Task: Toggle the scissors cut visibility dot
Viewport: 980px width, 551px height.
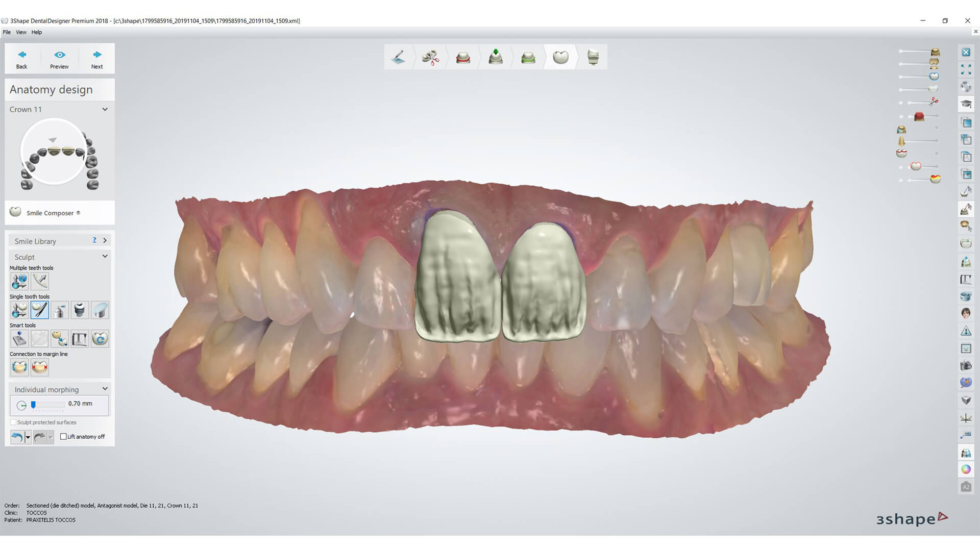Action: [901, 103]
